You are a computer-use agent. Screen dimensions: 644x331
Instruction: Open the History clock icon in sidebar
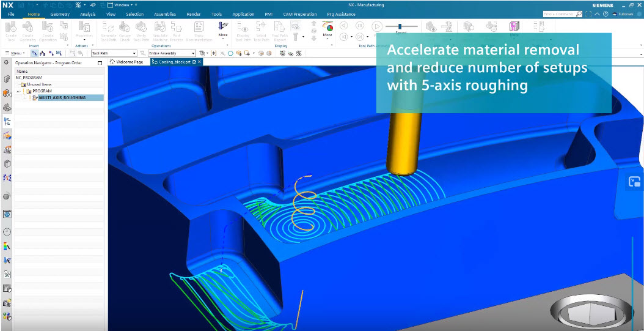(x=7, y=231)
